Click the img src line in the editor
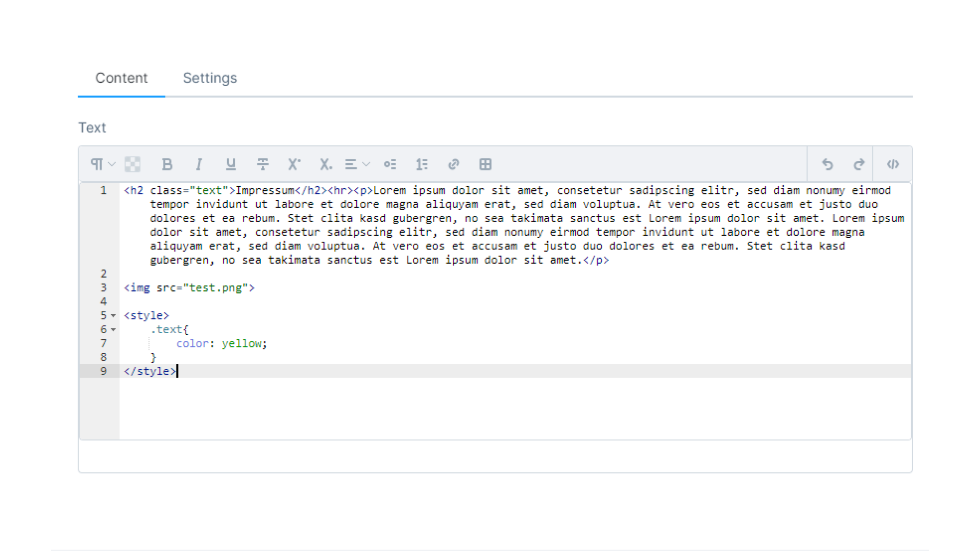Image resolution: width=980 pixels, height=551 pixels. point(189,288)
